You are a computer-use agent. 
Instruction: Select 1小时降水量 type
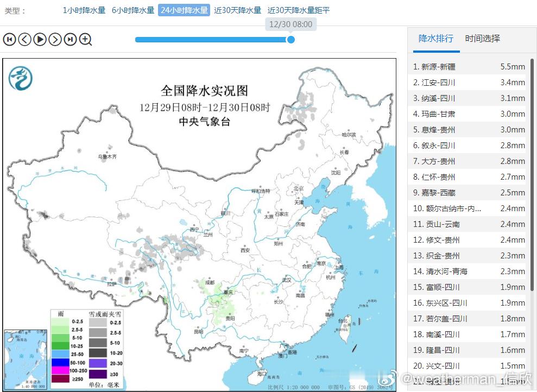(x=84, y=10)
